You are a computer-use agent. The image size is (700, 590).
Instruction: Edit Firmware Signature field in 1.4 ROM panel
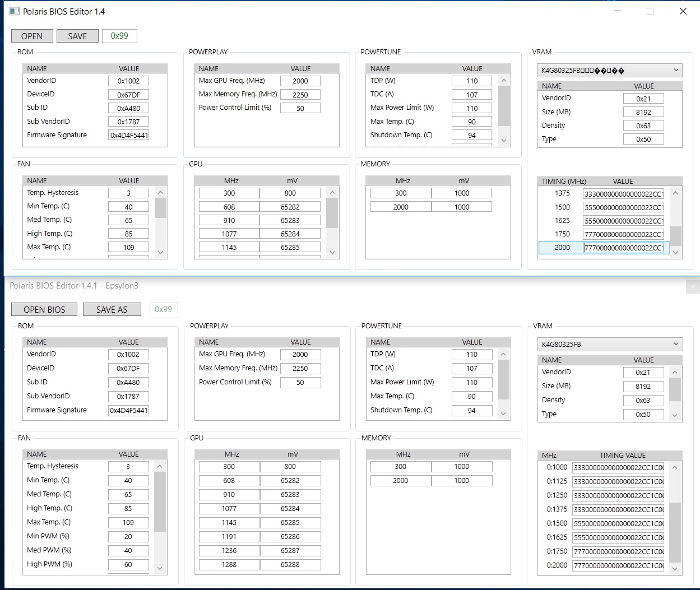click(128, 135)
